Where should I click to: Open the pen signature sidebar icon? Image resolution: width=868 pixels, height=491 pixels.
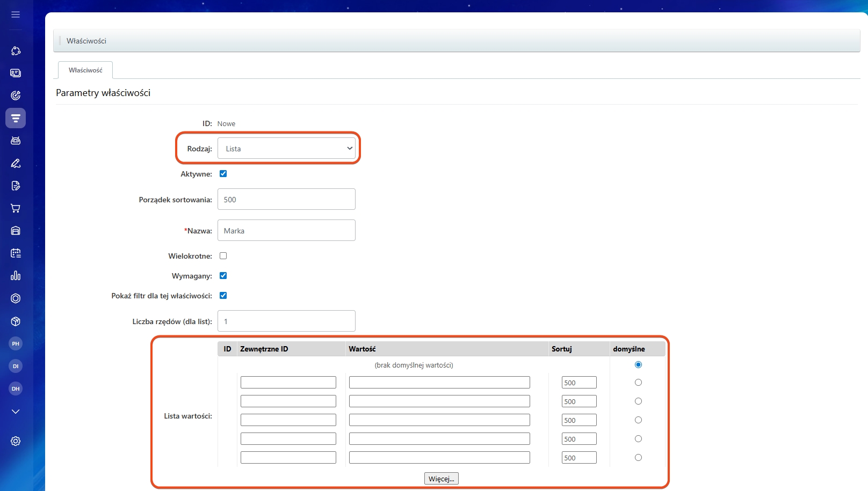(x=16, y=163)
